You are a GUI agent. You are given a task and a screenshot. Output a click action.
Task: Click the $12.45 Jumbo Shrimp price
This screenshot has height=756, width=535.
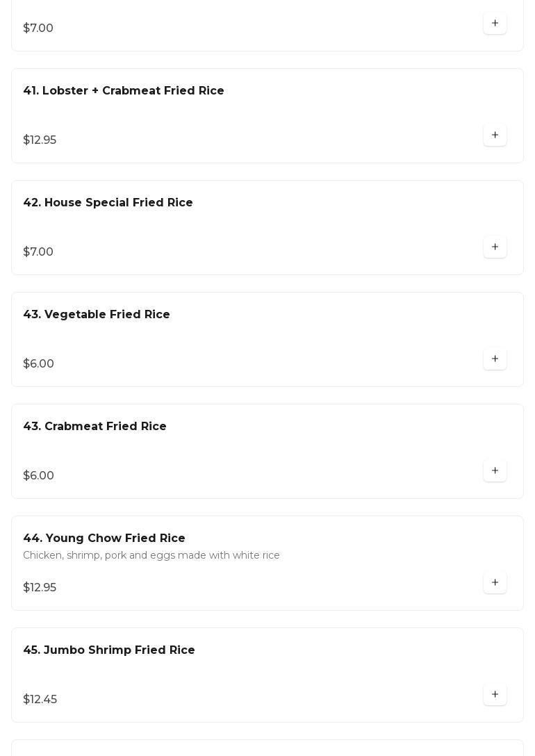[40, 700]
